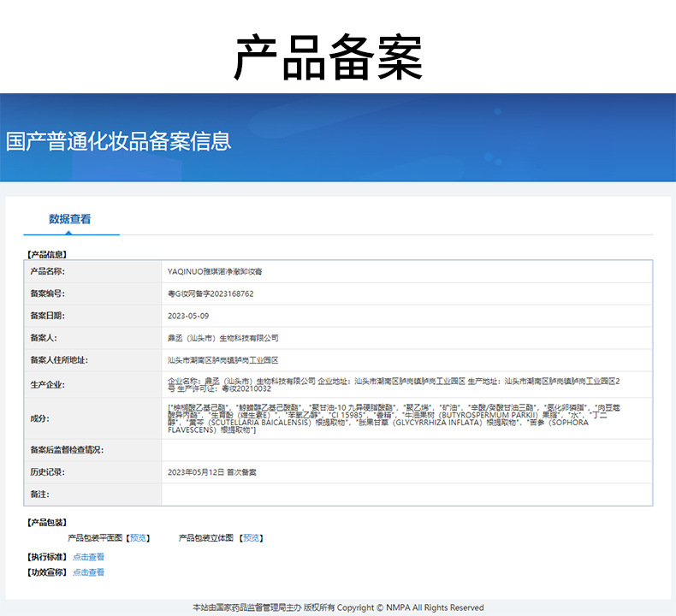This screenshot has height=616, width=676.
Task: Click the 备案人 row label
Action: pos(44,338)
